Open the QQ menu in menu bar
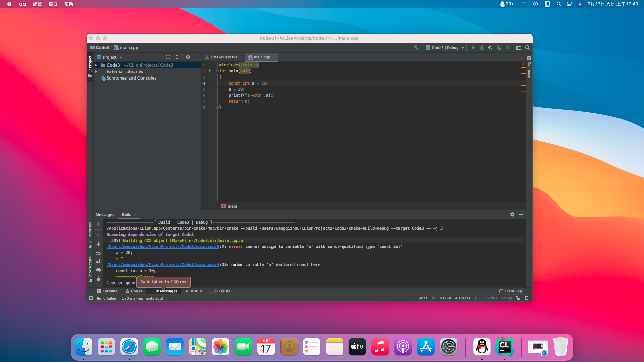644x362 pixels. pos(22,4)
